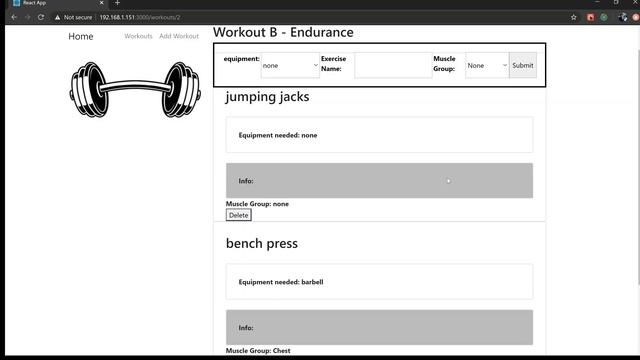Click the address bar URL
640x360 pixels.
(140, 17)
